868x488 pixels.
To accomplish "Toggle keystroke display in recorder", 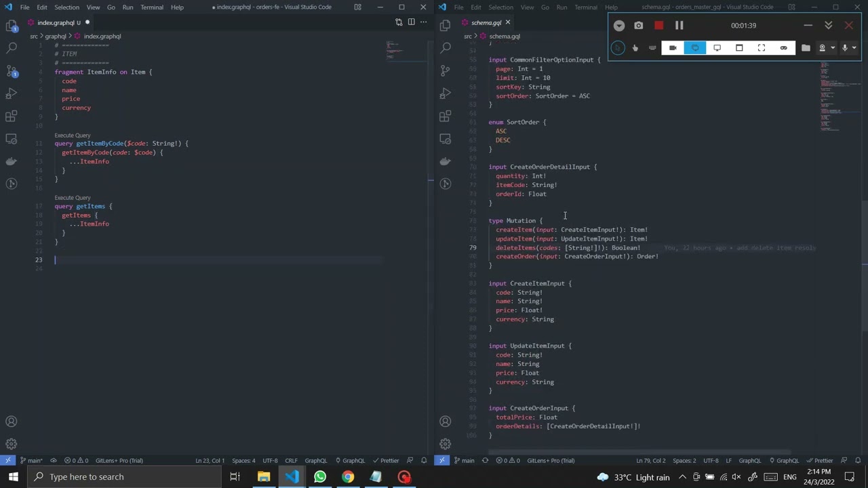I will 652,47.
